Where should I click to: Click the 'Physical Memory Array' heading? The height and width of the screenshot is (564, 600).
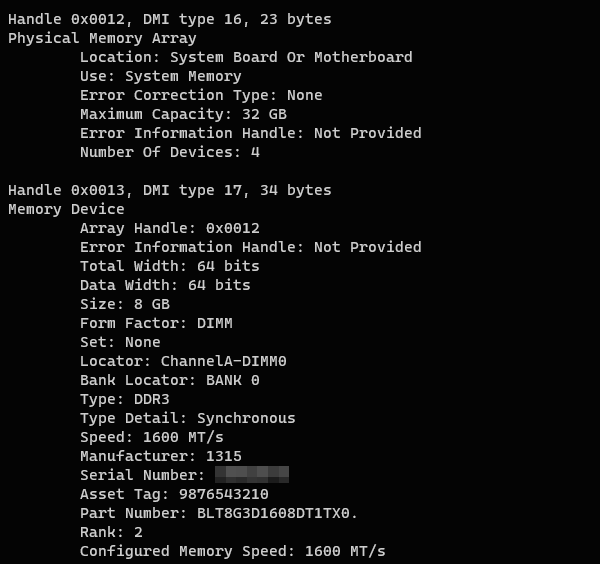(x=102, y=38)
